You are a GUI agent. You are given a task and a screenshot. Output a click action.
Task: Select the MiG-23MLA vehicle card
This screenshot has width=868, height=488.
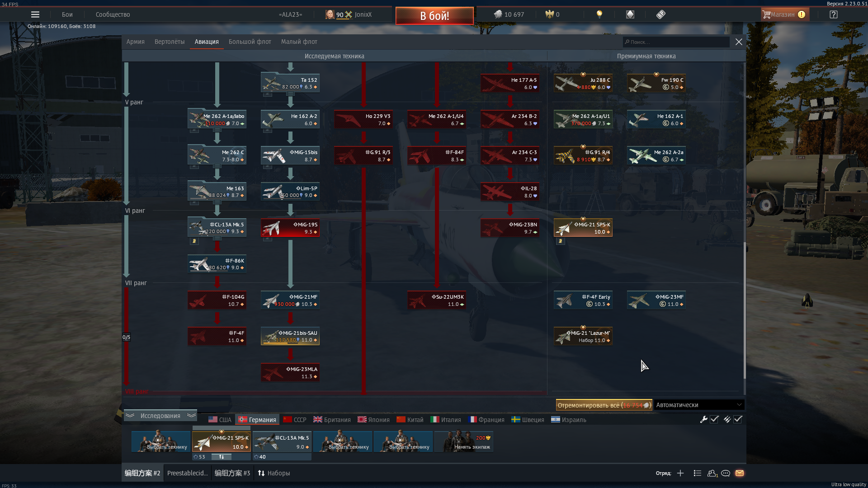290,372
